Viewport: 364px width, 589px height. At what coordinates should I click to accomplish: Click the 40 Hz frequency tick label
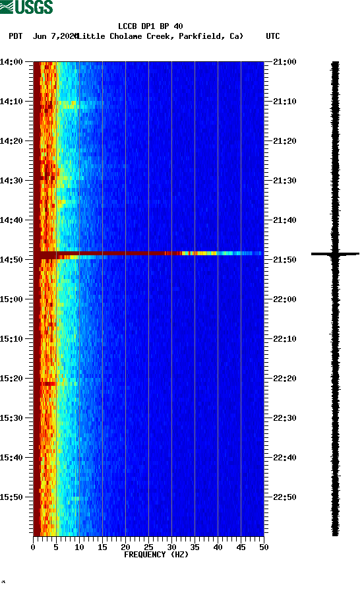click(x=218, y=547)
